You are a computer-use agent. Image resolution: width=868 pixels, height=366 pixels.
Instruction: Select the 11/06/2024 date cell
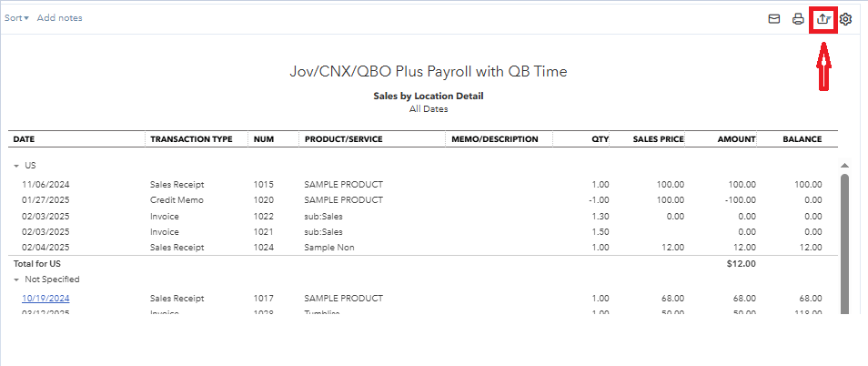click(x=45, y=185)
